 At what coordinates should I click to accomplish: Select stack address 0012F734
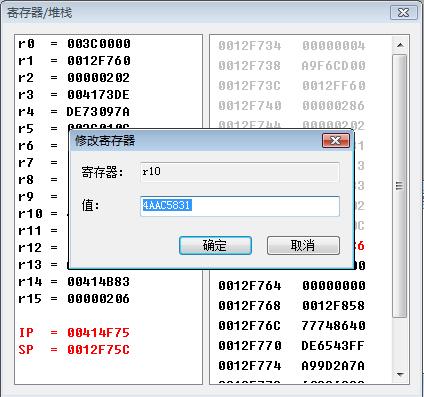point(250,46)
